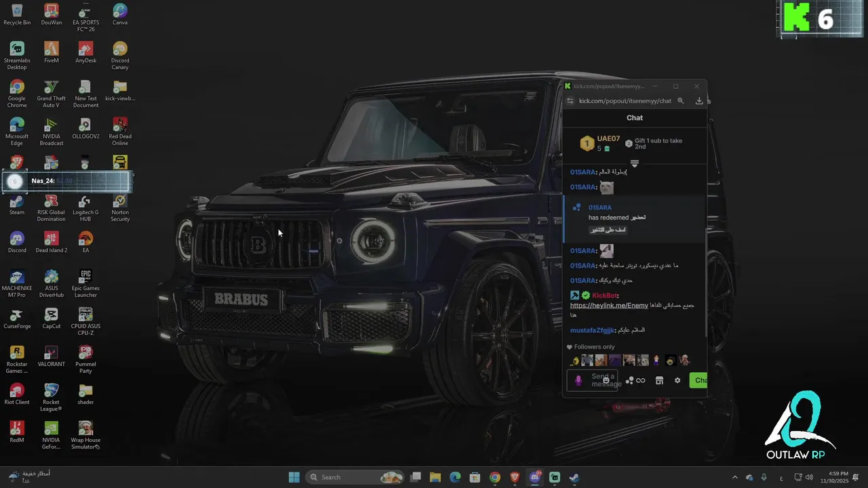This screenshot has height=488, width=868.
Task: Click the Send a message input field
Action: 592,380
